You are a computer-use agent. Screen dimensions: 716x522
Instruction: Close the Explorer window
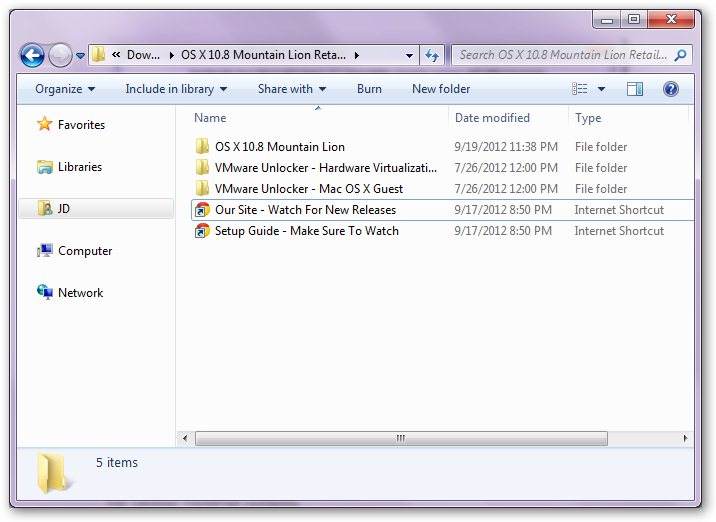671,20
